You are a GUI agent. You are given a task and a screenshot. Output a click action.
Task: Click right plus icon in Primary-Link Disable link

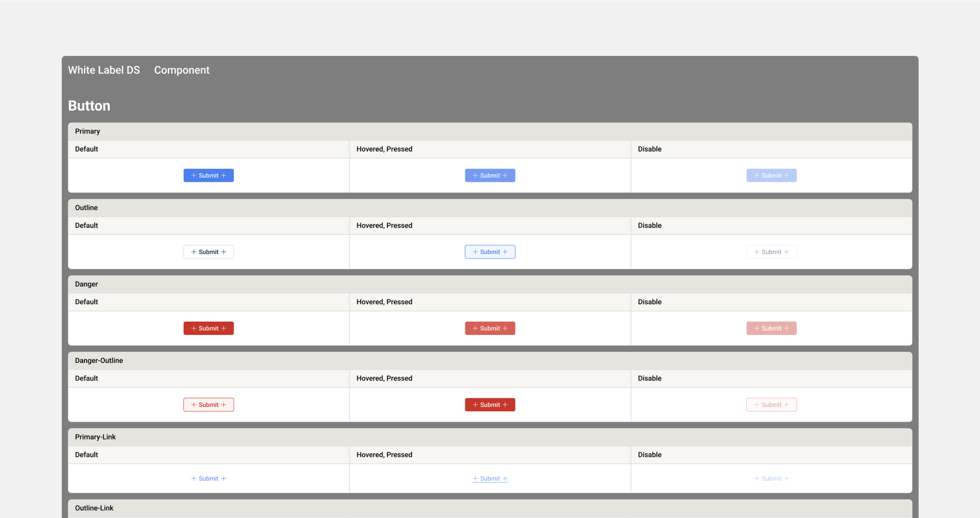click(x=787, y=478)
